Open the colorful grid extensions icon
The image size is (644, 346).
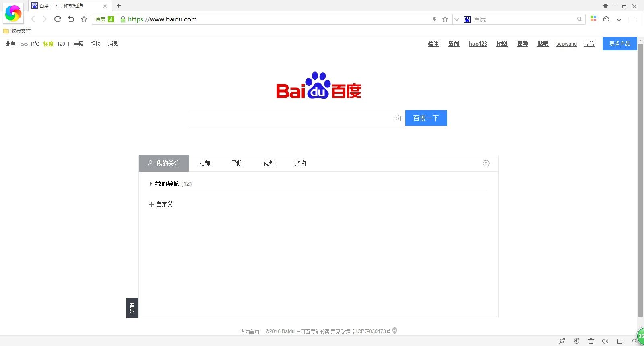593,19
